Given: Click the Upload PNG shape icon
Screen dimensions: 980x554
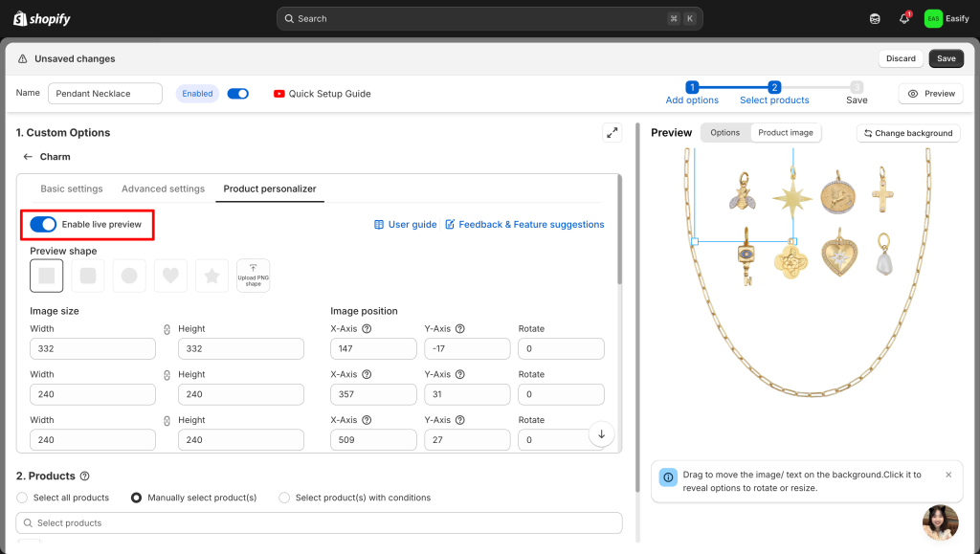Looking at the screenshot, I should coord(253,276).
